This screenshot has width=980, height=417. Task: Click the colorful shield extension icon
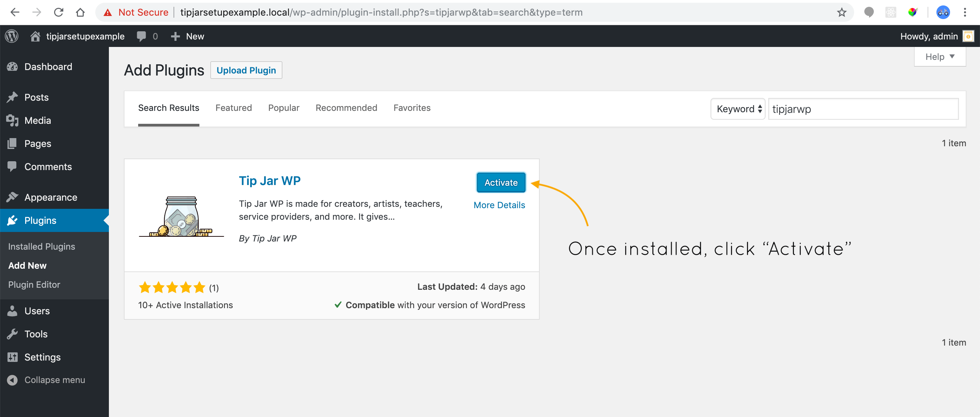point(912,13)
